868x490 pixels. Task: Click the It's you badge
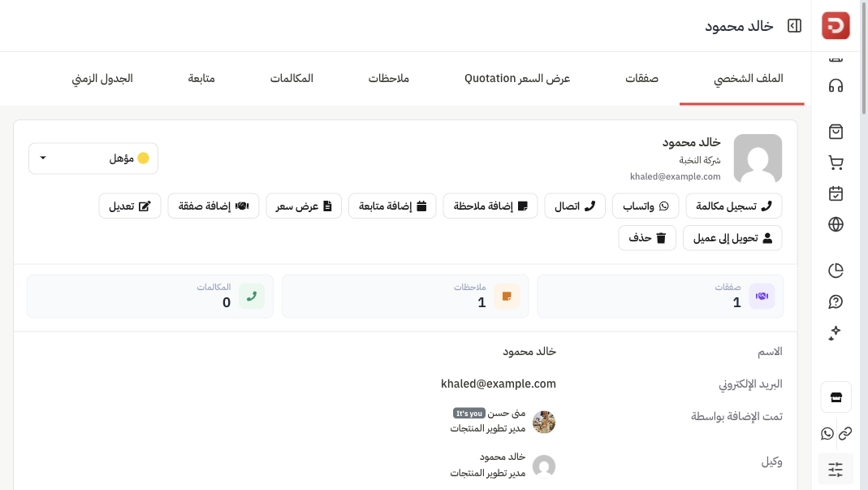click(469, 414)
